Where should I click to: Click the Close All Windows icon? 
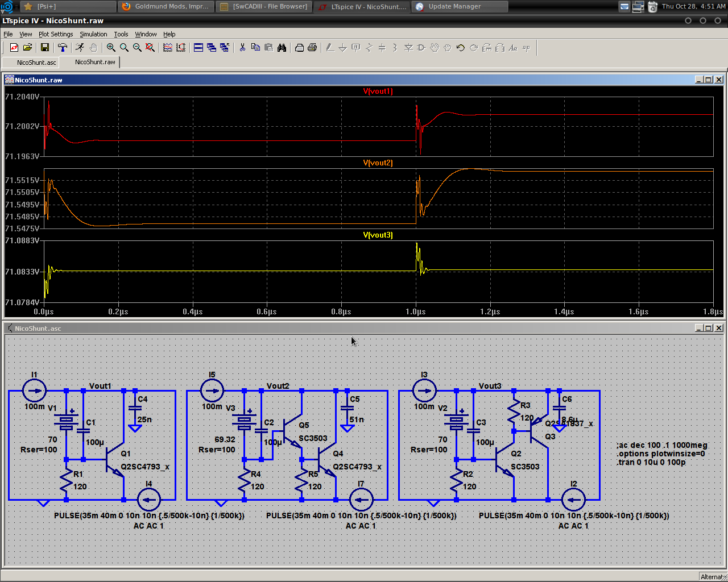click(x=225, y=48)
